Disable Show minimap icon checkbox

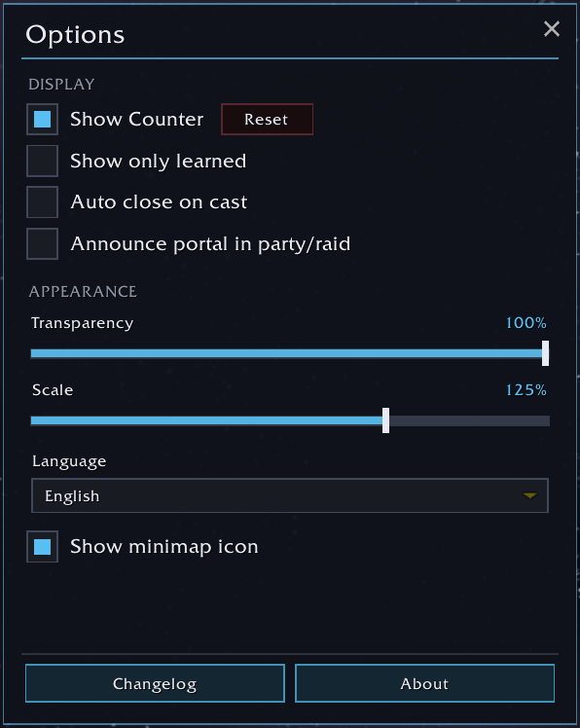click(x=42, y=546)
